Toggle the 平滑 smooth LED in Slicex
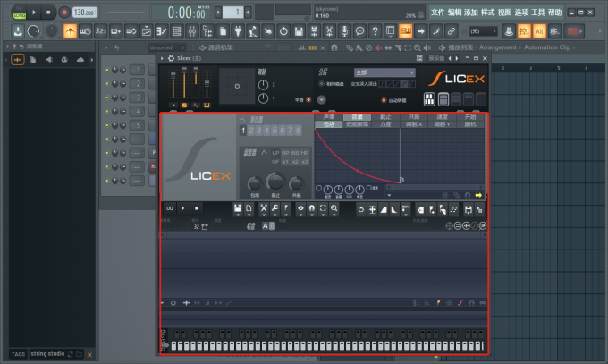This screenshot has height=364, width=608. coord(308,100)
